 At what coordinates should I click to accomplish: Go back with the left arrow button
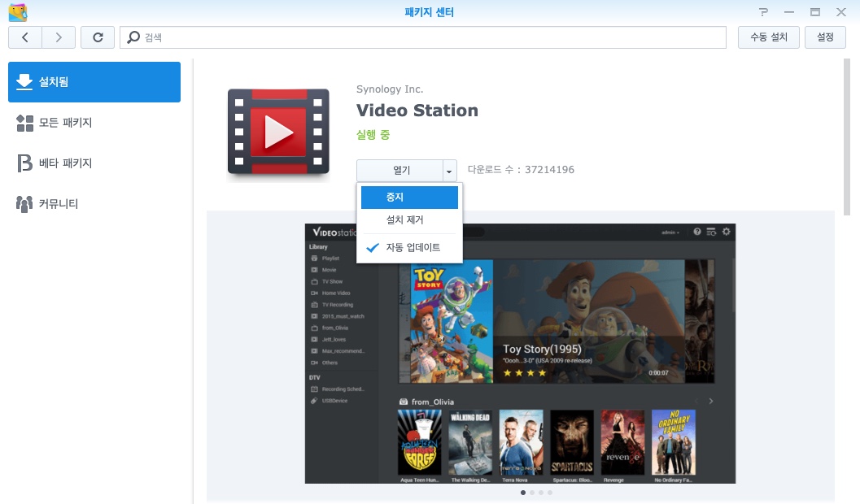pyautogui.click(x=25, y=37)
